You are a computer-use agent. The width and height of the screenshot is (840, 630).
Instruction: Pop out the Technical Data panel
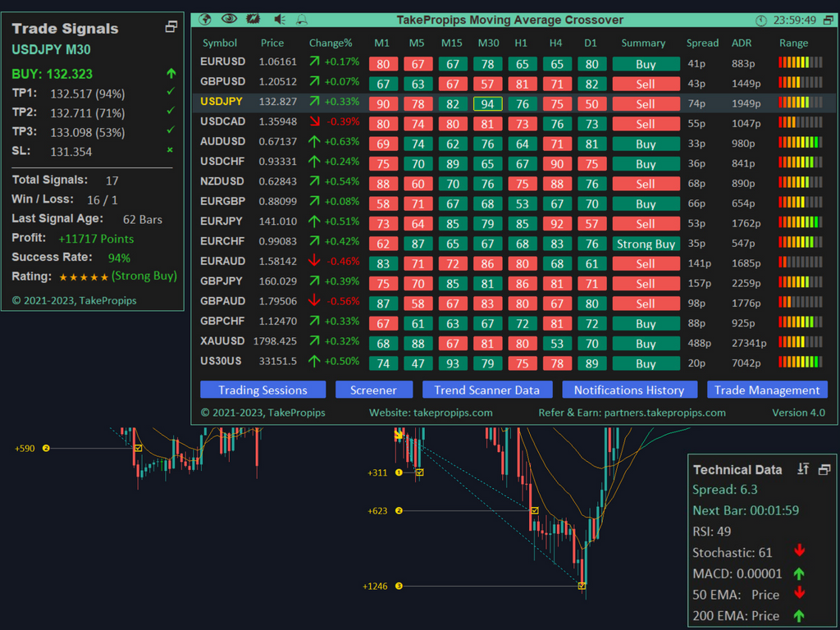(x=823, y=468)
